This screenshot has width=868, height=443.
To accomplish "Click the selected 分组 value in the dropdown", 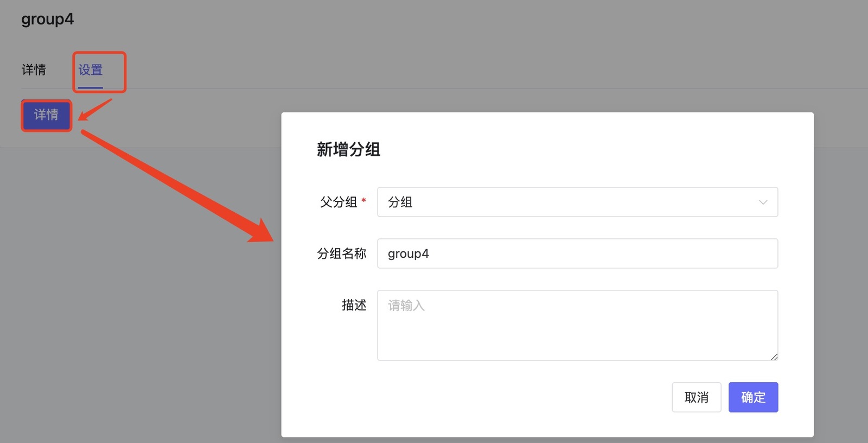I will [400, 202].
